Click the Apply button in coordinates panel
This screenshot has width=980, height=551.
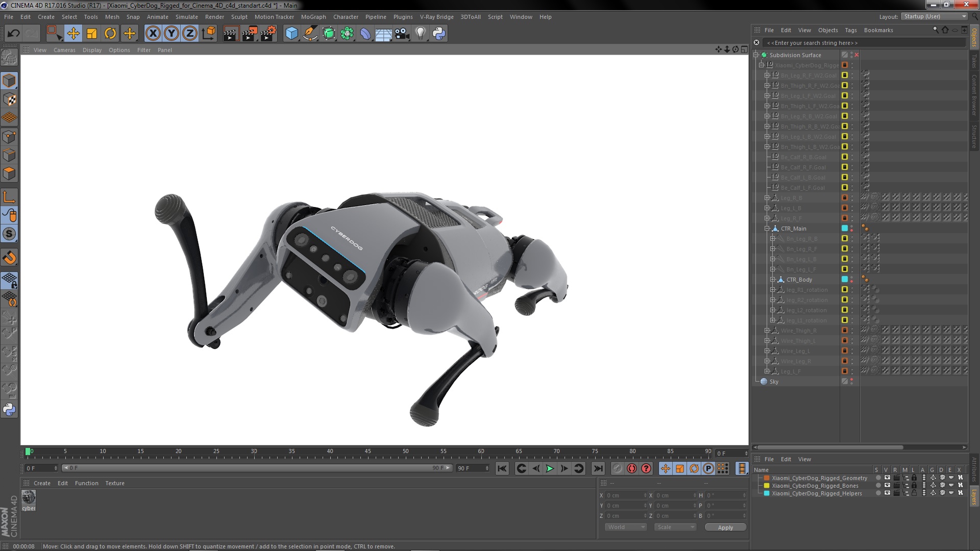point(725,528)
